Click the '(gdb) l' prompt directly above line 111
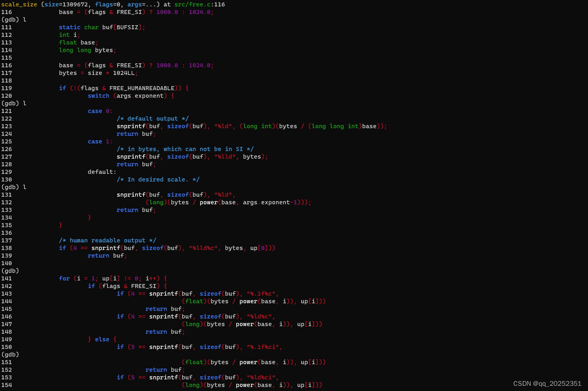Viewport: 588px width, 391px height. coord(14,20)
